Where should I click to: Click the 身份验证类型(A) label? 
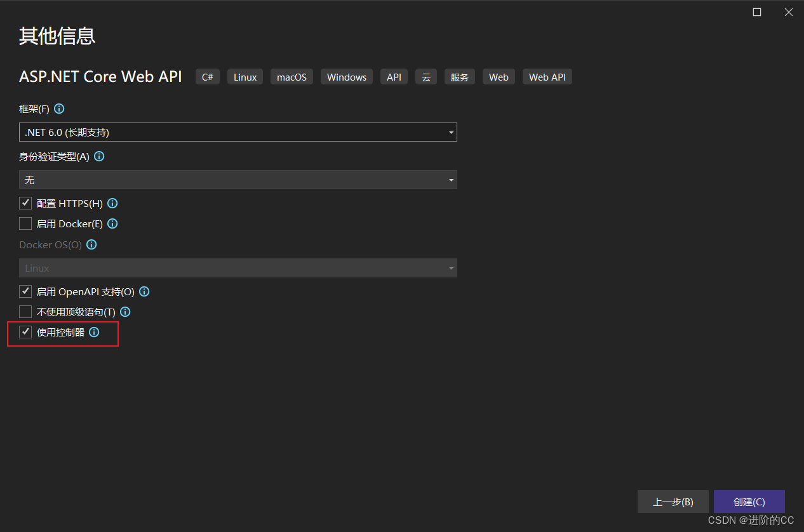pos(55,156)
